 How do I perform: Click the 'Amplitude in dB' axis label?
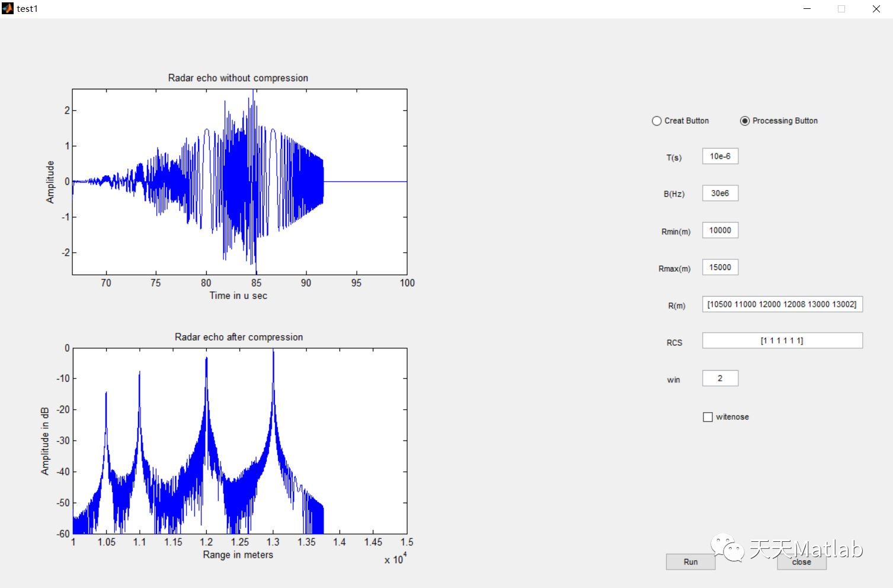click(45, 441)
